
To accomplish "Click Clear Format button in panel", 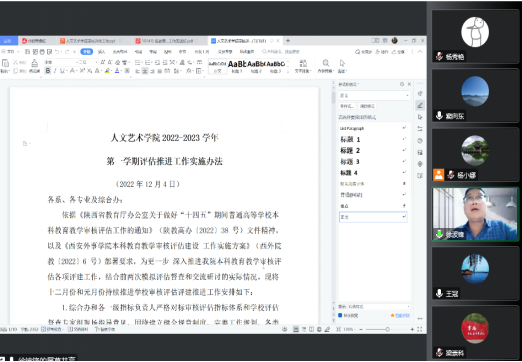I will (367, 106).
